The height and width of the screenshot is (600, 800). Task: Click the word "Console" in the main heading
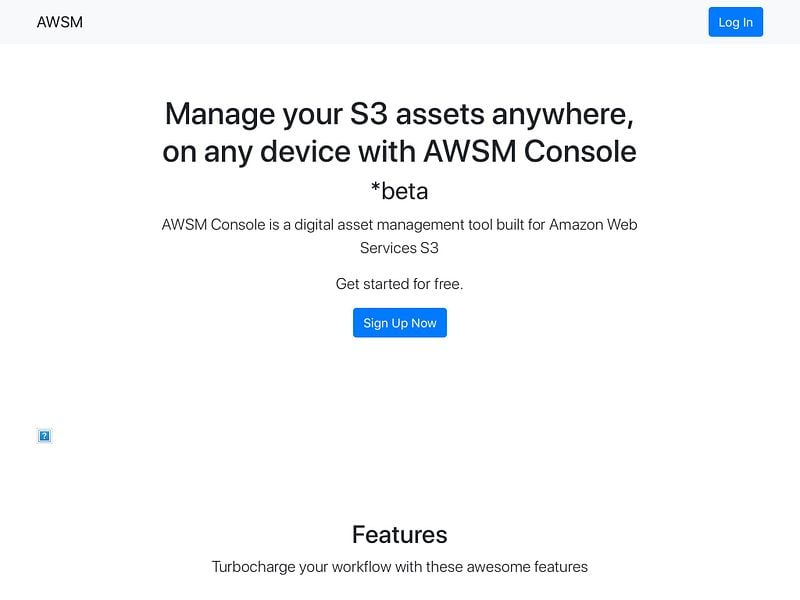[x=580, y=152]
